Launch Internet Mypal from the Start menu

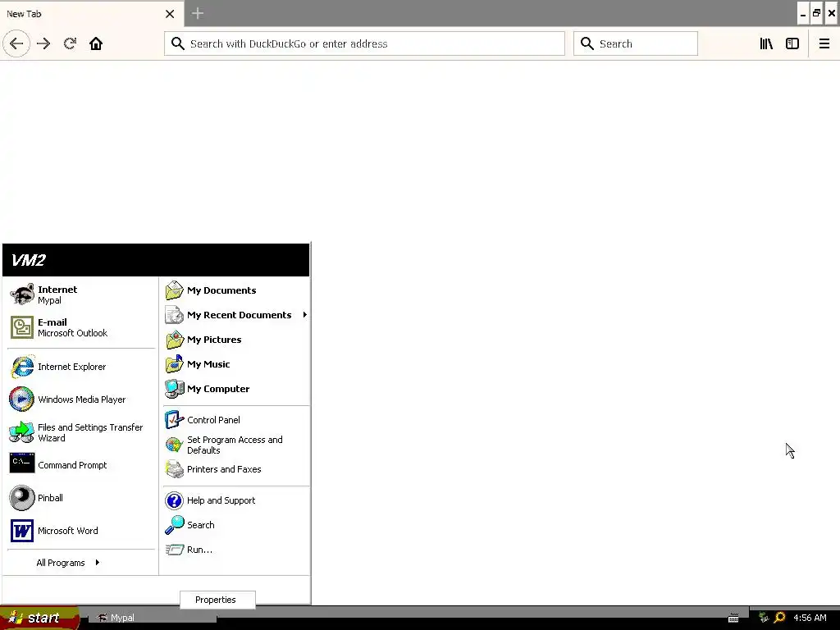tap(81, 294)
